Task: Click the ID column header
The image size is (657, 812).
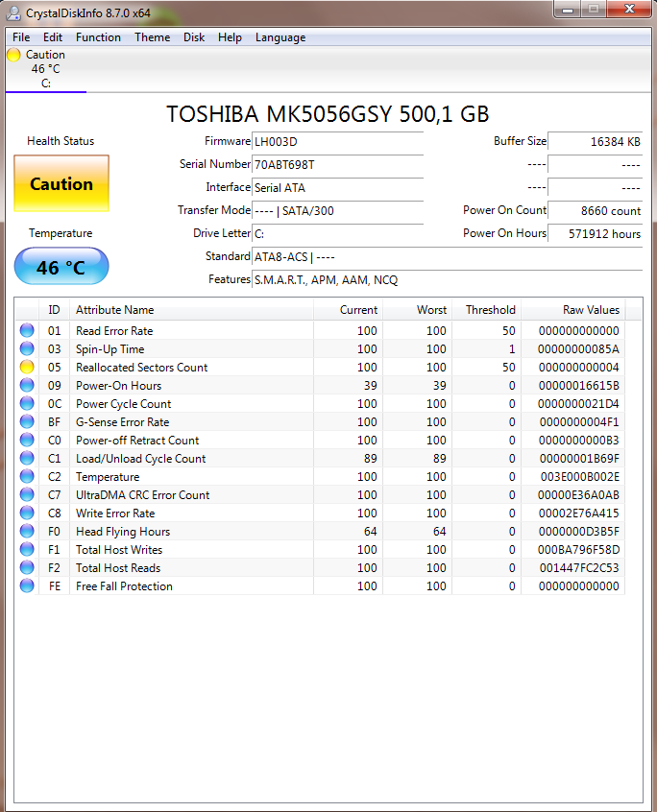Action: click(x=55, y=310)
